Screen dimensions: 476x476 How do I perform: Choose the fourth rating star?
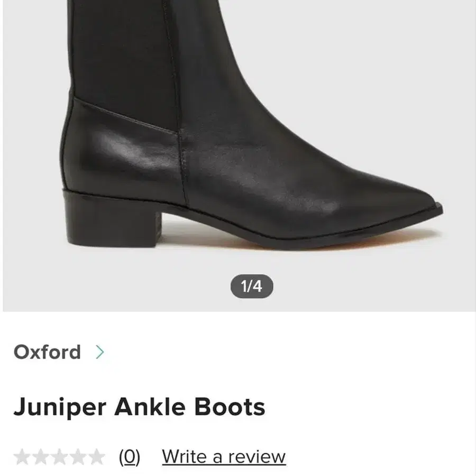78,456
